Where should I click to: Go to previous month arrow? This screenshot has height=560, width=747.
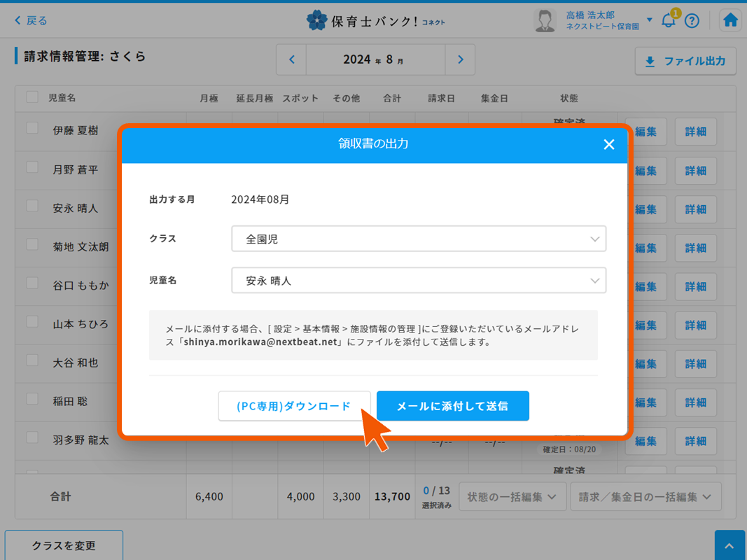click(292, 60)
